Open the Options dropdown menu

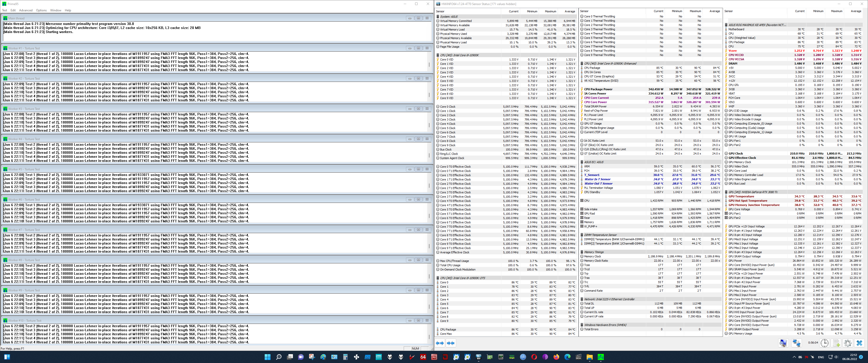click(41, 10)
